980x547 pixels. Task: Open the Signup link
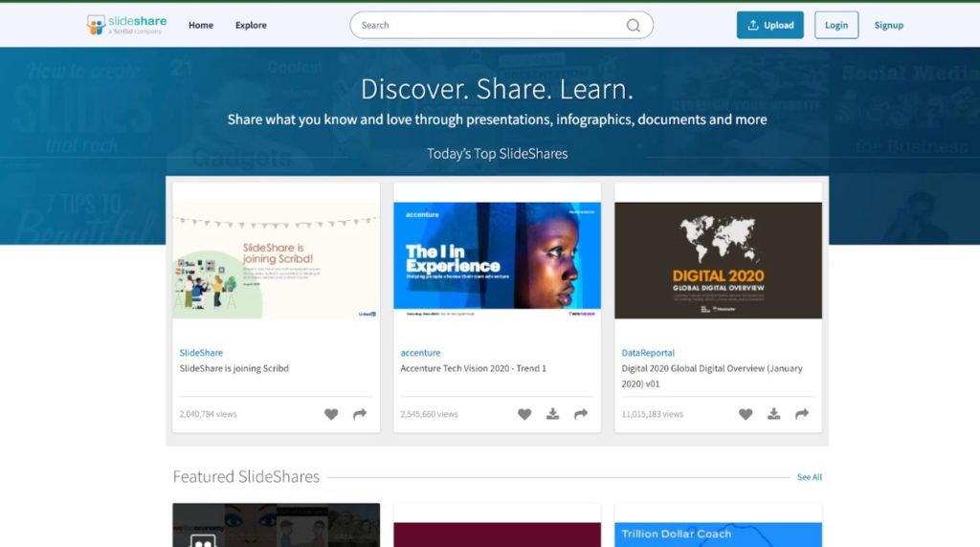click(888, 26)
